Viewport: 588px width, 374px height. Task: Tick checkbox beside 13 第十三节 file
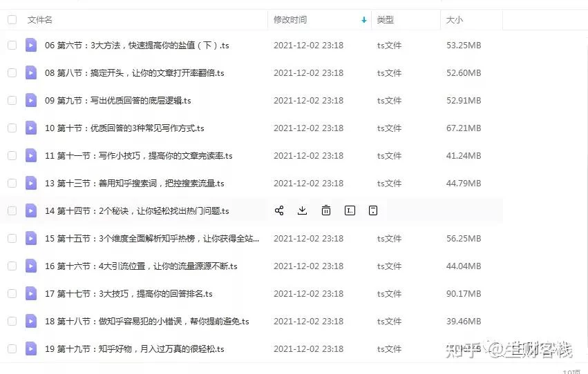pos(12,184)
